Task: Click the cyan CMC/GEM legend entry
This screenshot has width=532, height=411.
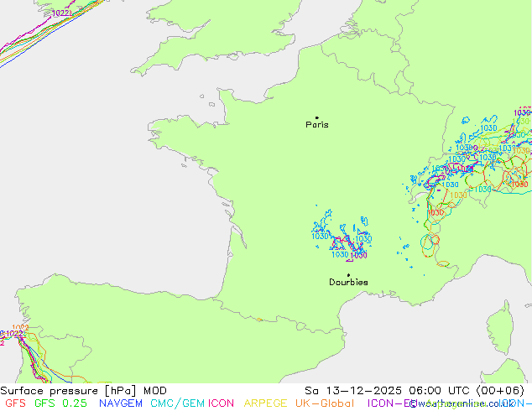Action: (x=177, y=403)
